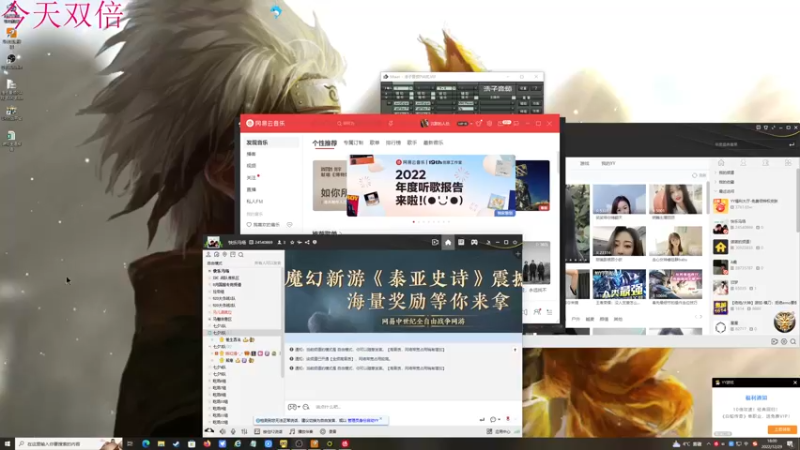The width and height of the screenshot is (800, 450).
Task: Open 关注 entry with red dot
Action: click(x=253, y=178)
